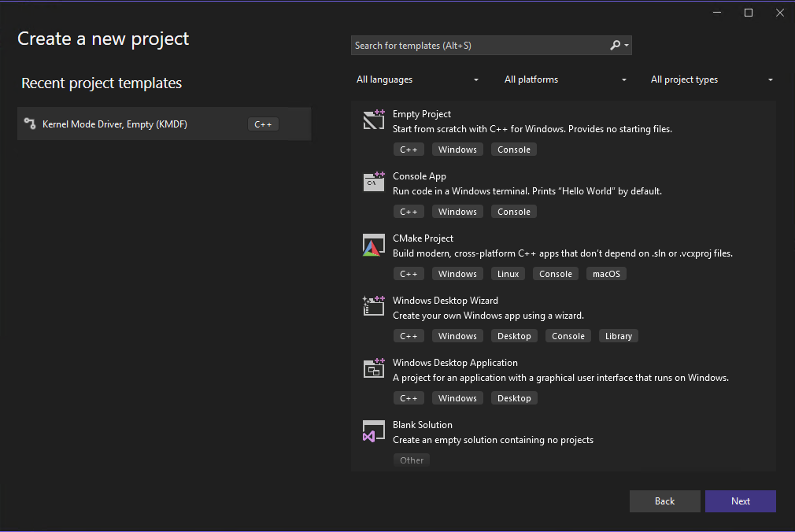Click the search magnifier icon

tap(616, 45)
